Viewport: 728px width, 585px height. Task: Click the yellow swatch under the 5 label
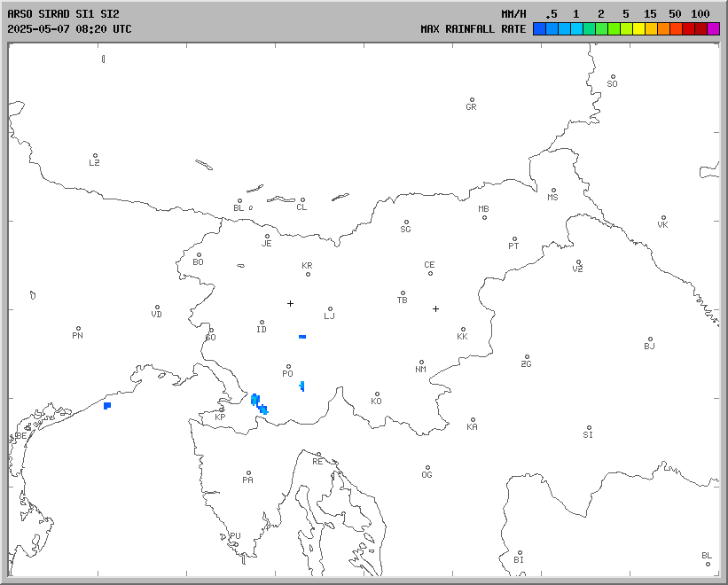(638, 29)
